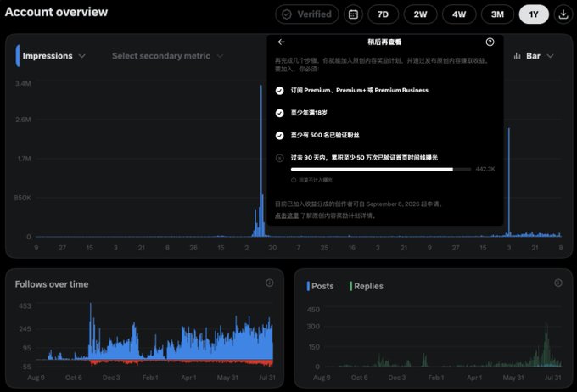The width and height of the screenshot is (577, 392).
Task: Select the 1Y time range
Action: [x=534, y=14]
